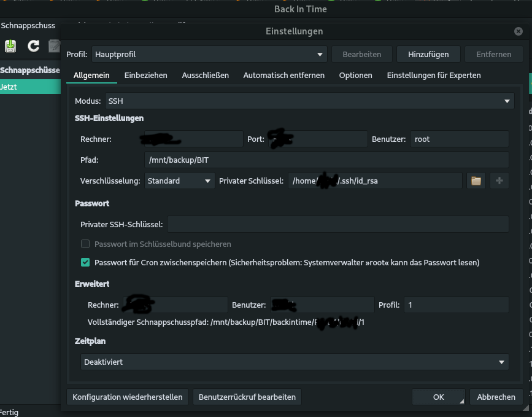Click the Hinzufügen profile button
Viewport: 532px width, 417px height.
tap(428, 54)
